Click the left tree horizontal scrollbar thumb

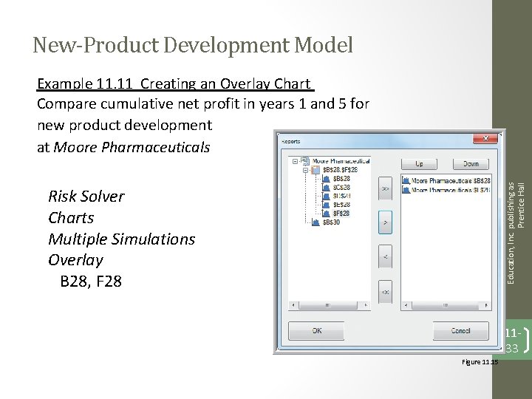[x=328, y=305]
